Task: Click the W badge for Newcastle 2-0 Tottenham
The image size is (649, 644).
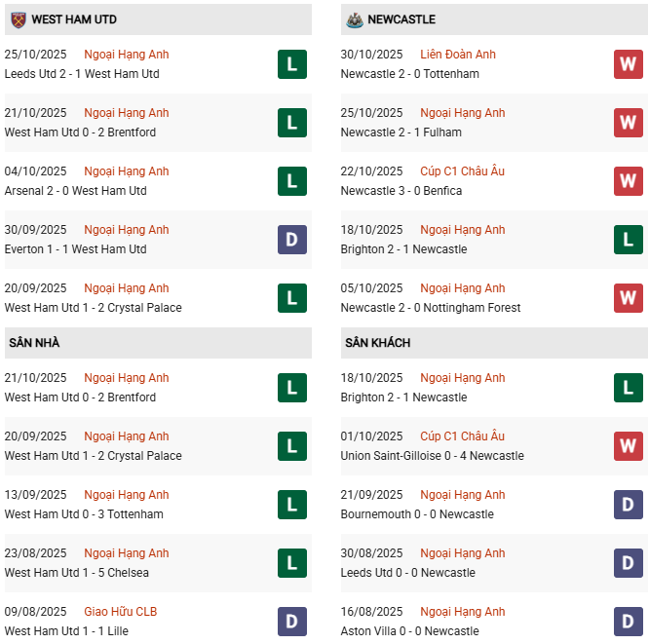Action: (x=629, y=64)
